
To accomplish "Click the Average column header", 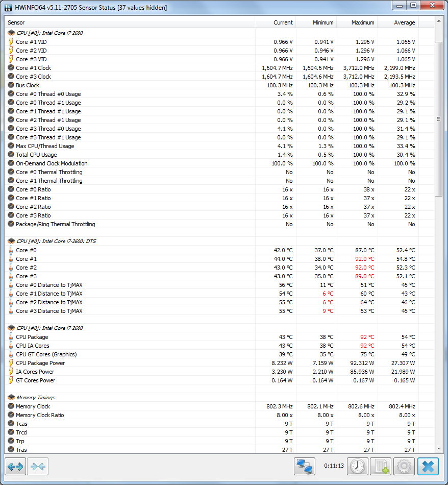I will 398,22.
